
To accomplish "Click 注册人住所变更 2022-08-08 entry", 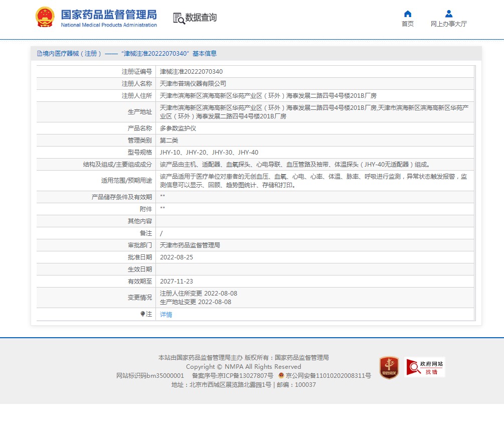I will click(198, 294).
